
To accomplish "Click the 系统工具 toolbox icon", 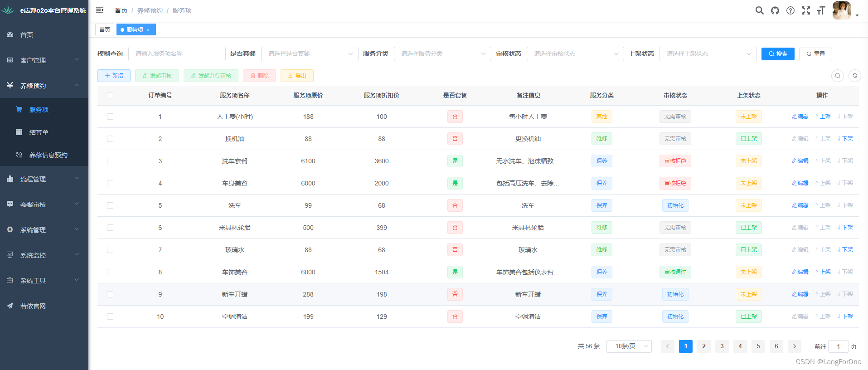I will (10, 280).
